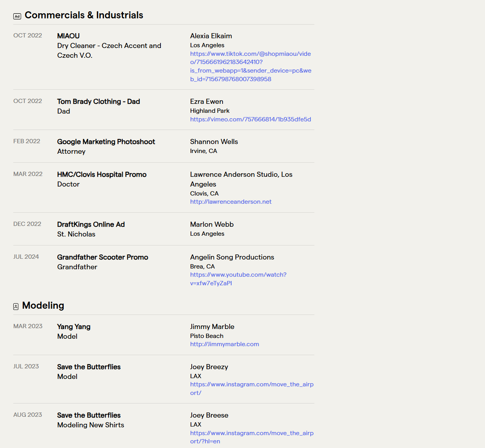The image size is (485, 448).
Task: Click Lawrence Anderson Studio, Los Angeles text
Action: [x=241, y=179]
